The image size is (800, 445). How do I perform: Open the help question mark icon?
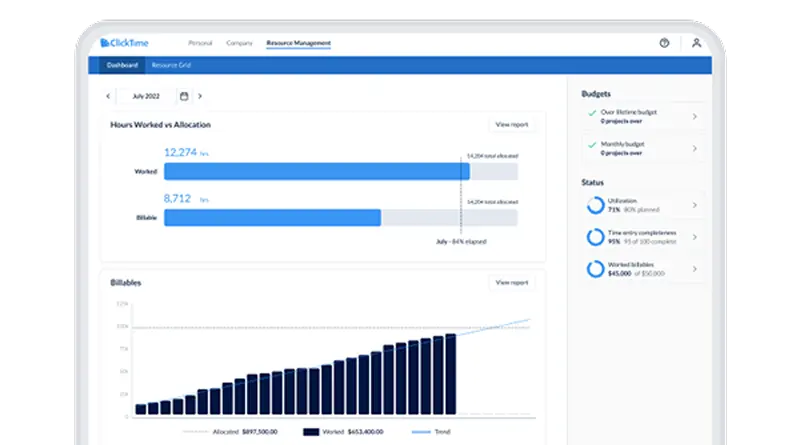[x=664, y=43]
